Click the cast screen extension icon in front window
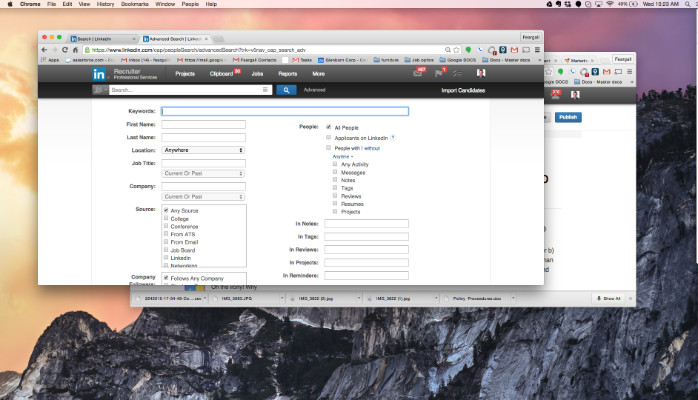The width and height of the screenshot is (698, 400). [x=526, y=50]
